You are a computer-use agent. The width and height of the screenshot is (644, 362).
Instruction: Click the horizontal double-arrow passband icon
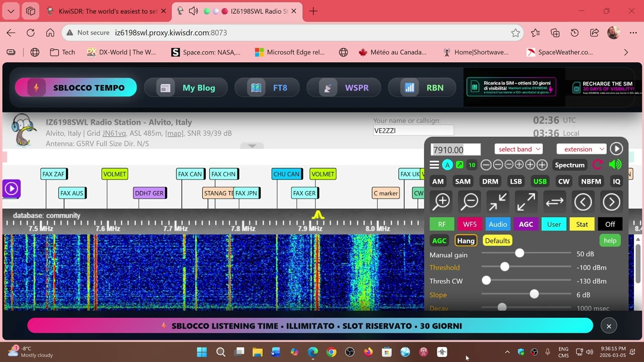pyautogui.click(x=554, y=202)
